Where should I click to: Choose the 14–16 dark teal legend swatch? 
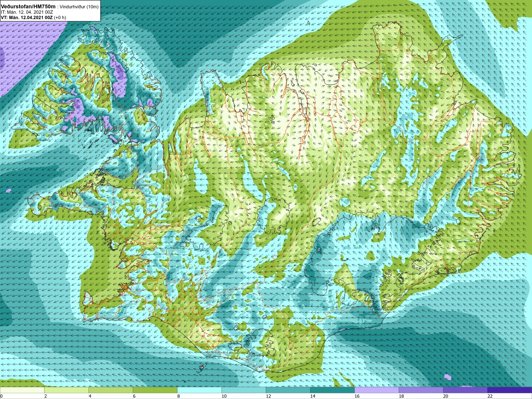[332, 390]
